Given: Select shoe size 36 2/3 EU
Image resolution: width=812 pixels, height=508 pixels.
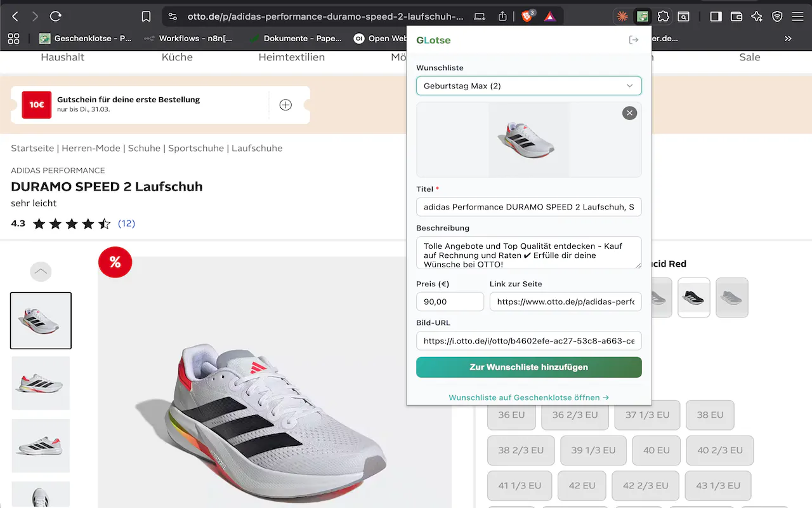Looking at the screenshot, I should tap(575, 415).
